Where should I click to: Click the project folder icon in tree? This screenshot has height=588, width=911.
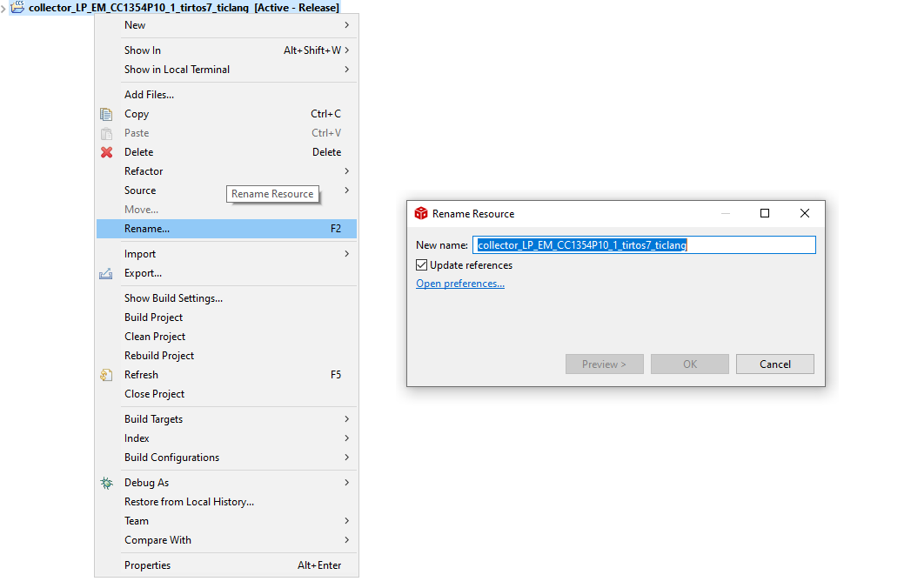point(17,8)
